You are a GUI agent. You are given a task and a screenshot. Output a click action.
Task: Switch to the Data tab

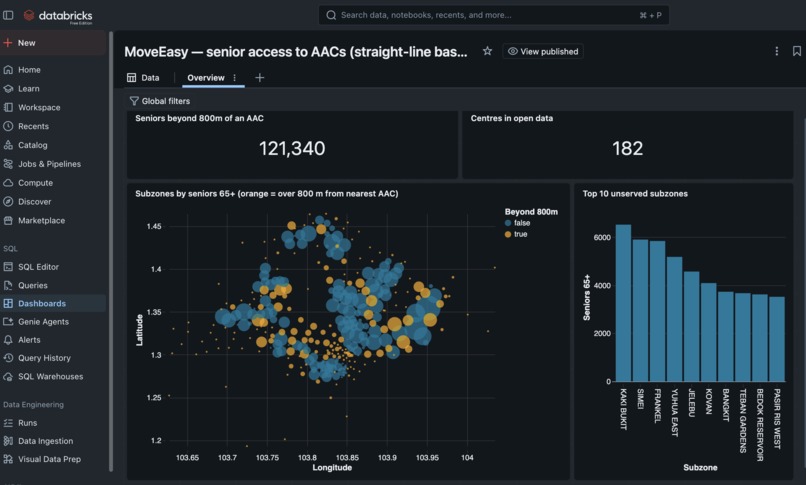143,78
